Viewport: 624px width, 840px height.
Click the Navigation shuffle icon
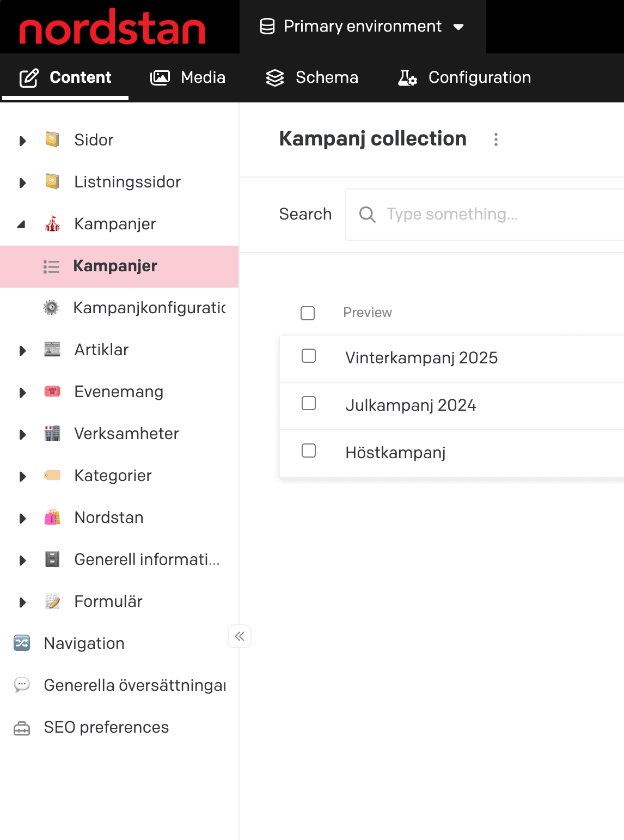[x=22, y=643]
